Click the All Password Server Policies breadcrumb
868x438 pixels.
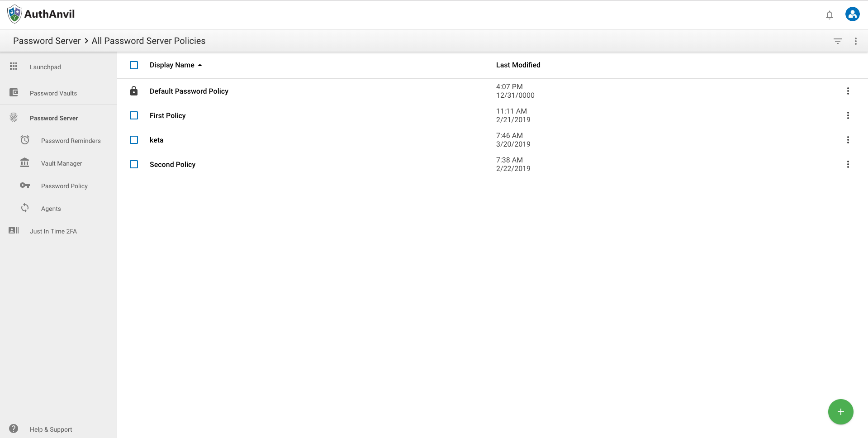148,41
